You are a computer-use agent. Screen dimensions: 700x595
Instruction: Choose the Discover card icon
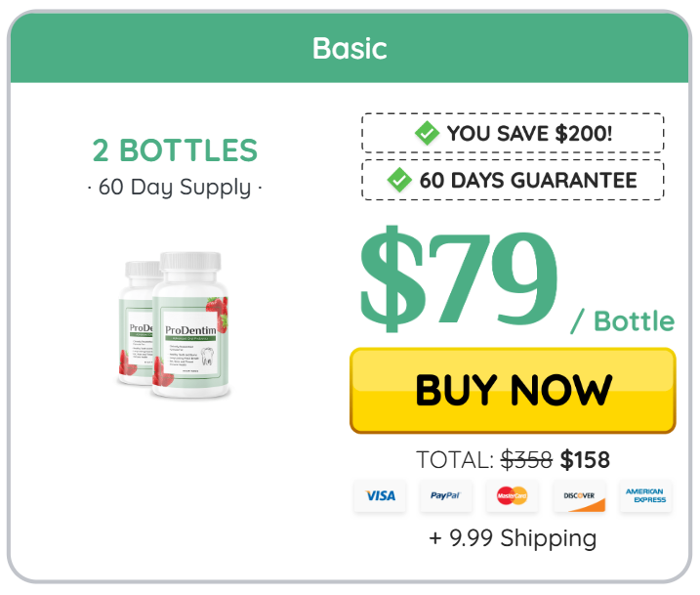point(579,496)
